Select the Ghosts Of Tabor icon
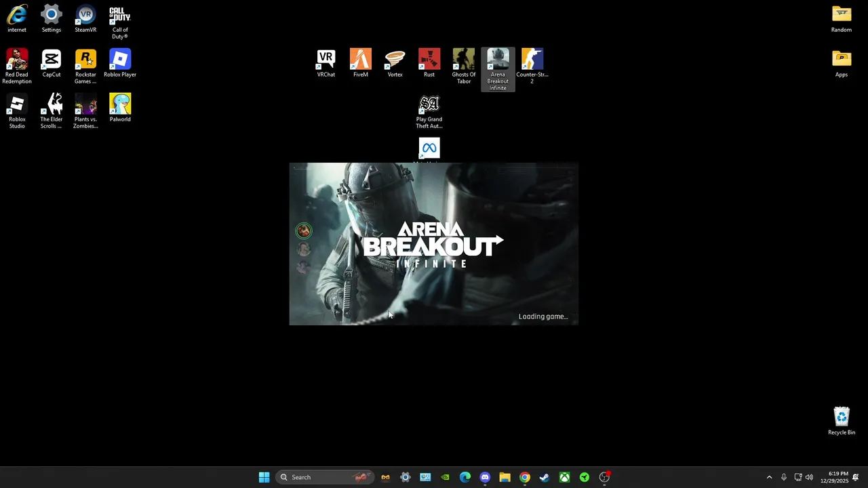The height and width of the screenshot is (488, 868). (464, 66)
